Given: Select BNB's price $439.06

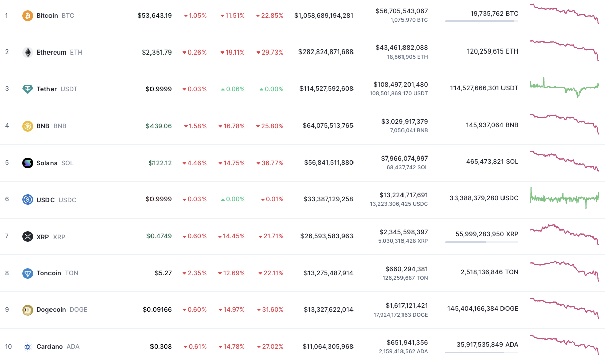Looking at the screenshot, I should 159,126.
